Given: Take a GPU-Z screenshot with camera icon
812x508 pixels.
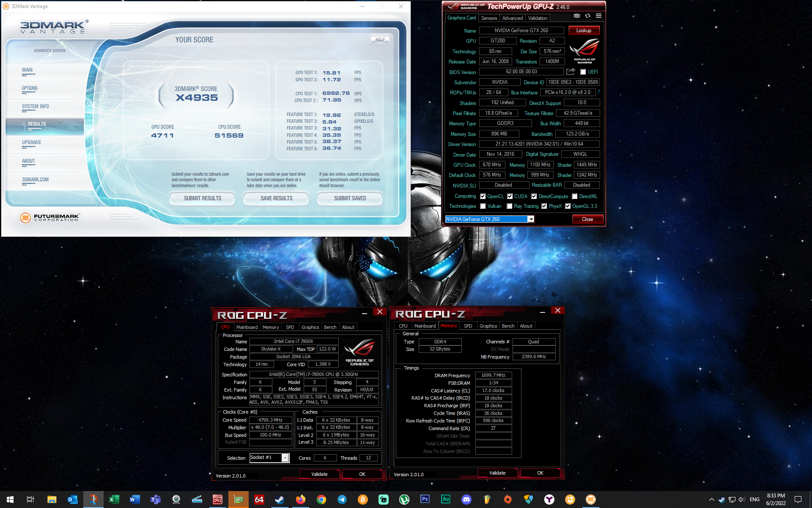Looking at the screenshot, I should [576, 16].
